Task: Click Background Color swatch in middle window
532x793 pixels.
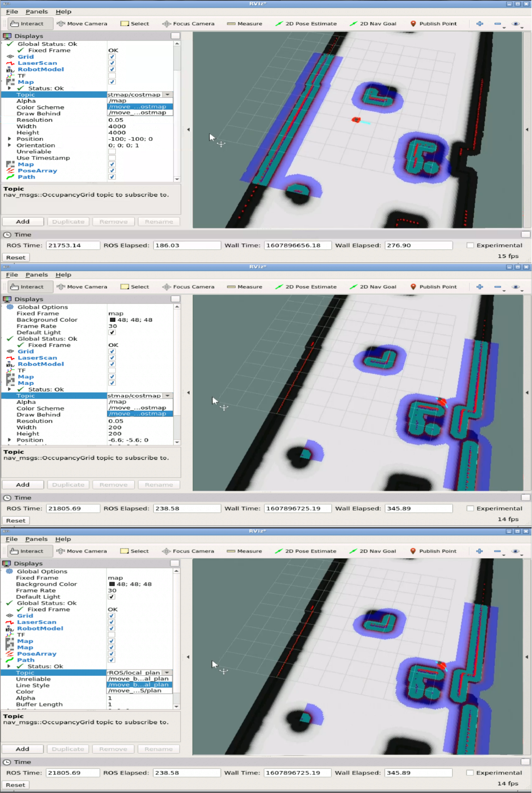Action: coord(112,320)
